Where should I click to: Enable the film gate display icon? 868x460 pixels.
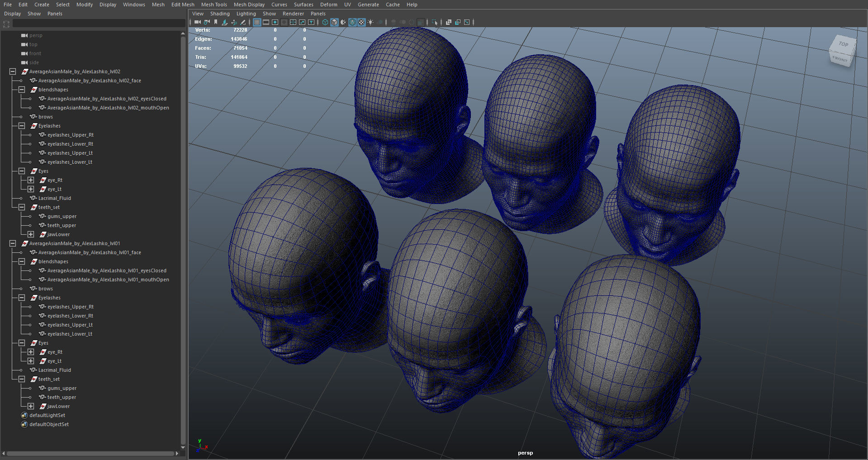[266, 22]
